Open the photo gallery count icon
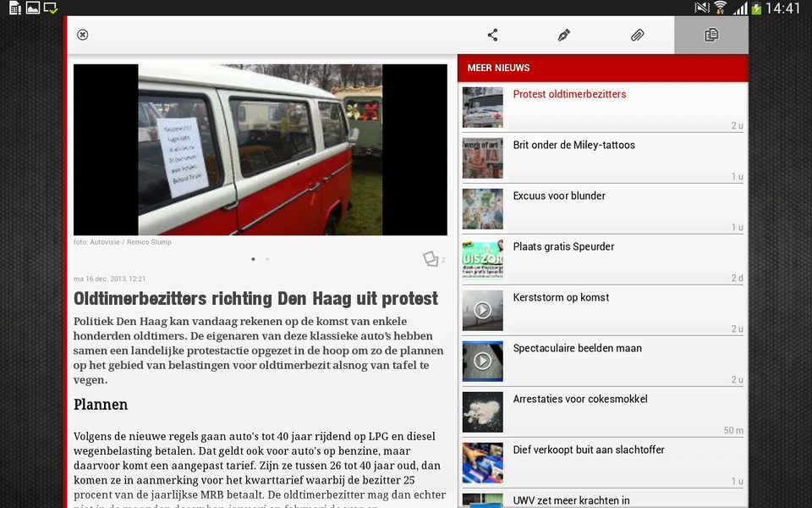 (x=431, y=259)
